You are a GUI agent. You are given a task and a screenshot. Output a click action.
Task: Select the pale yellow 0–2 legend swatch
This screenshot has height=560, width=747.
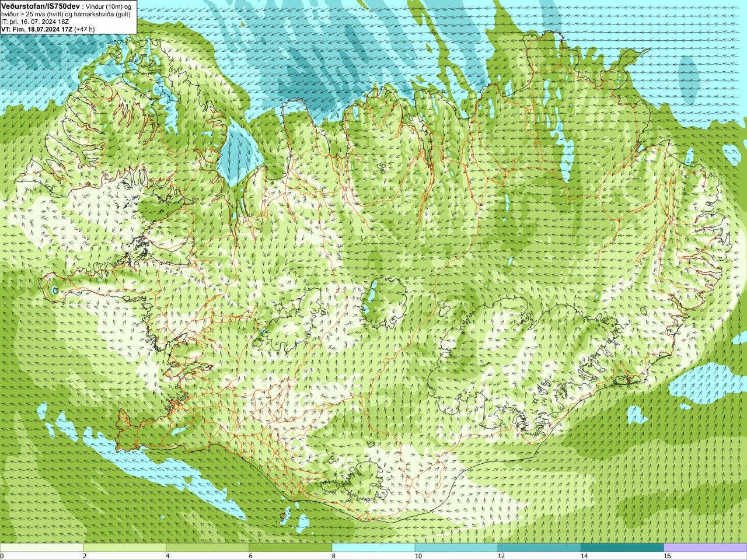[x=41, y=548]
